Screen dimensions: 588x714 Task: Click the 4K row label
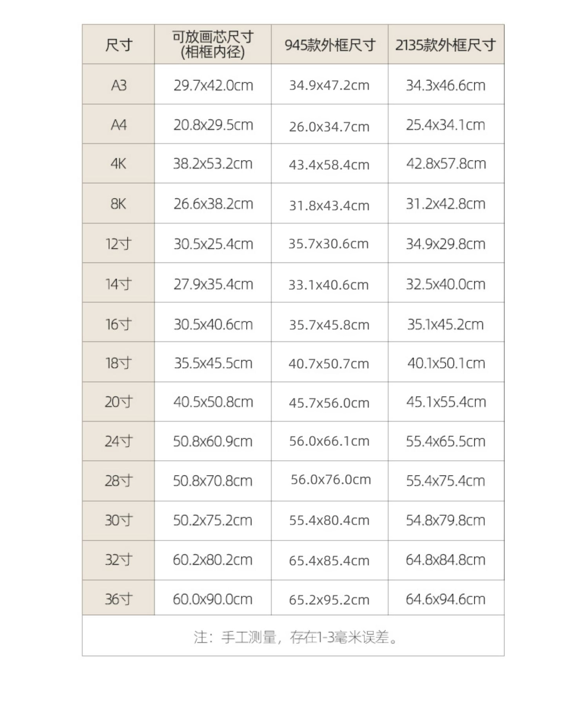118,164
